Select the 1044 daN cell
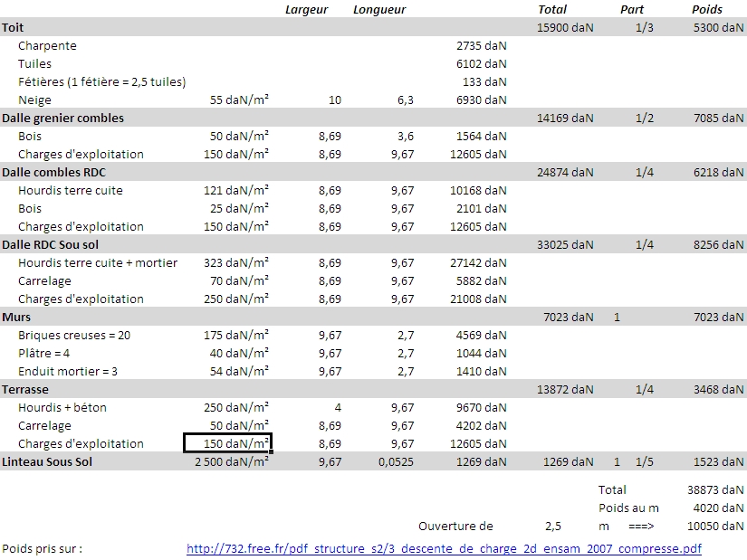747x560 pixels. point(481,354)
